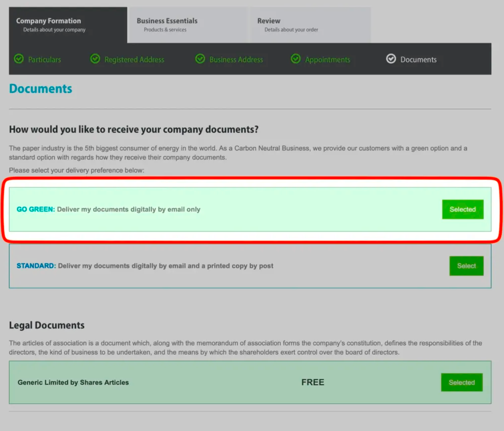Open the Company Formation tab

[68, 25]
